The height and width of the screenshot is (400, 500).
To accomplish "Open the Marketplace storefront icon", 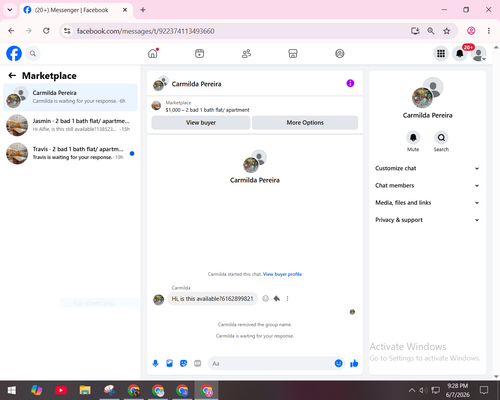I will [x=293, y=53].
